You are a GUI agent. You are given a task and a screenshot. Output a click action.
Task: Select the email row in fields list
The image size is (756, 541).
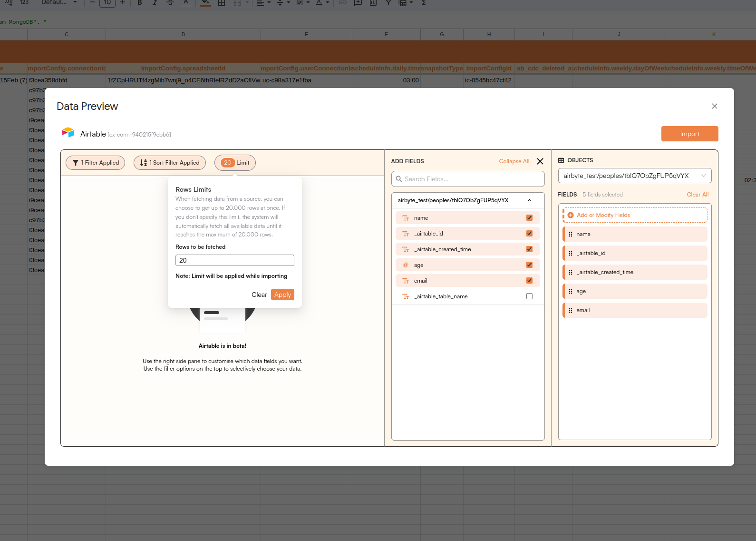(635, 310)
